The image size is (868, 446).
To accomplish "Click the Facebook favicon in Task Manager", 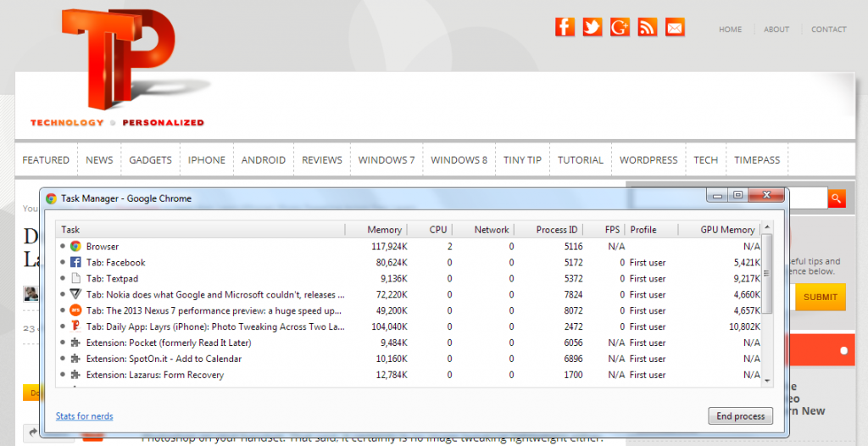I will (75, 262).
